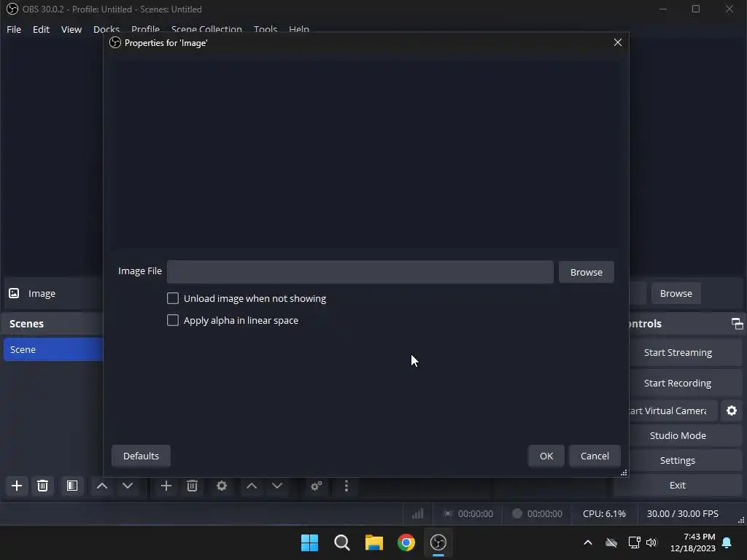Confirm with OK button

tap(546, 456)
